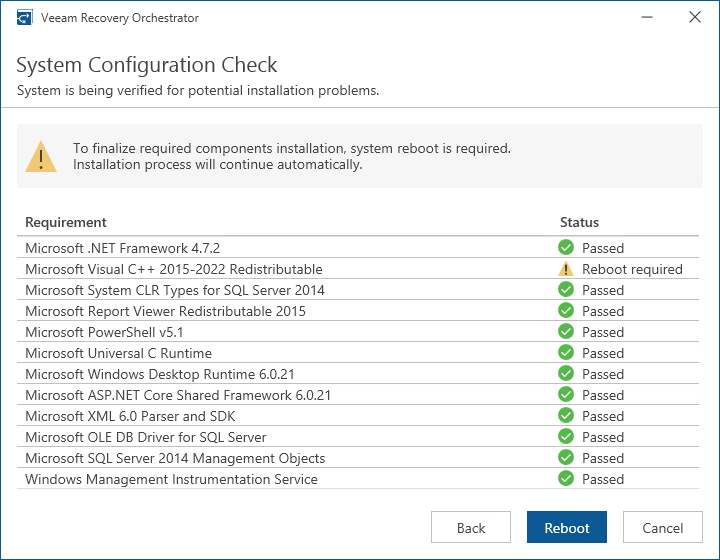Click the reboot-required warning icon for Visual C++
The height and width of the screenshot is (560, 720).
pos(566,269)
